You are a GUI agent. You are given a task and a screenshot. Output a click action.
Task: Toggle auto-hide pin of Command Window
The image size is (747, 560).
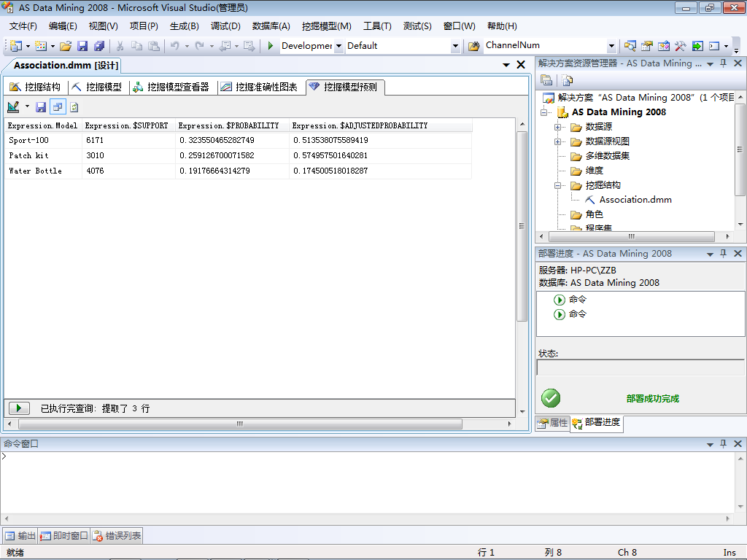point(723,443)
